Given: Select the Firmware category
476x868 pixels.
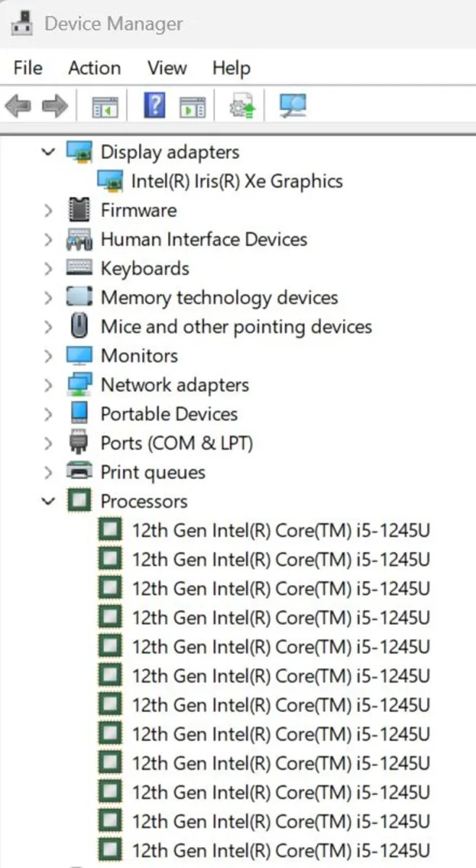Looking at the screenshot, I should (138, 210).
